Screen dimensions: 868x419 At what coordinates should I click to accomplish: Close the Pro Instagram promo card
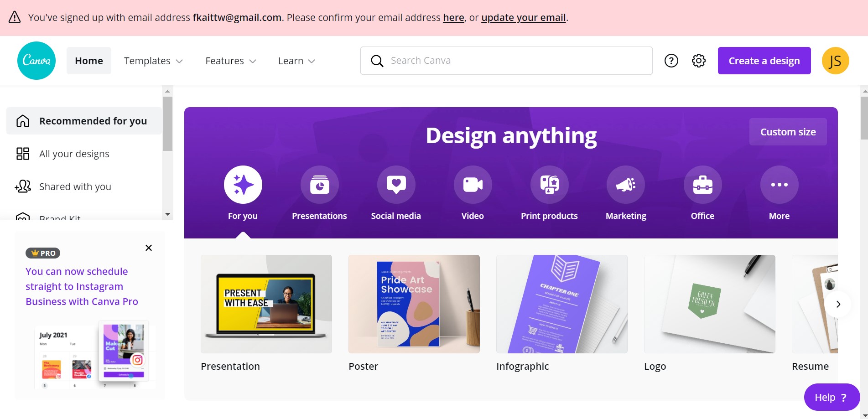click(x=149, y=248)
